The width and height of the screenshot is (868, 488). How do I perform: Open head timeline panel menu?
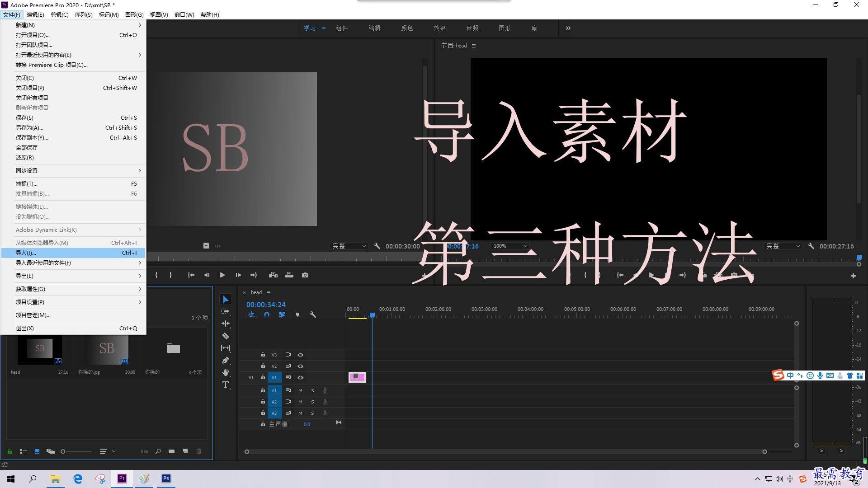point(269,292)
